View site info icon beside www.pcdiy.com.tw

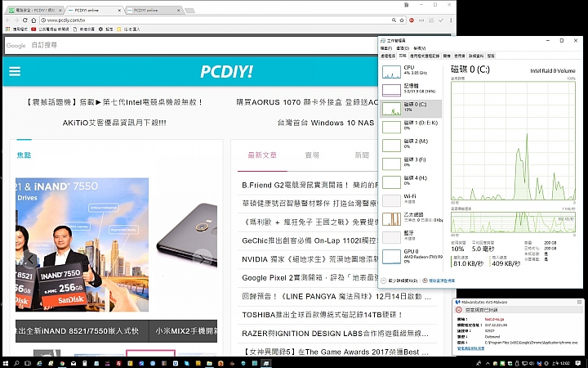coord(43,20)
